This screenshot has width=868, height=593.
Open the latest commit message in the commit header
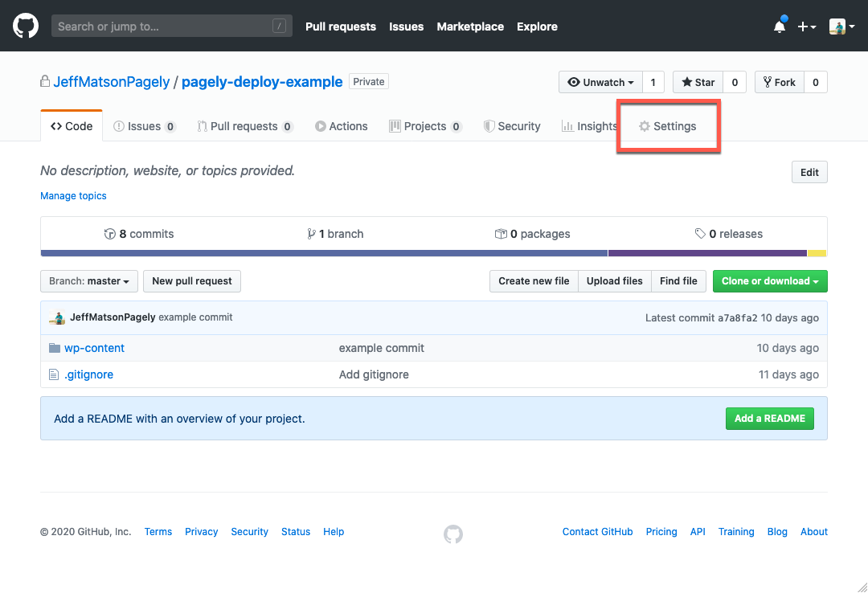pyautogui.click(x=195, y=317)
